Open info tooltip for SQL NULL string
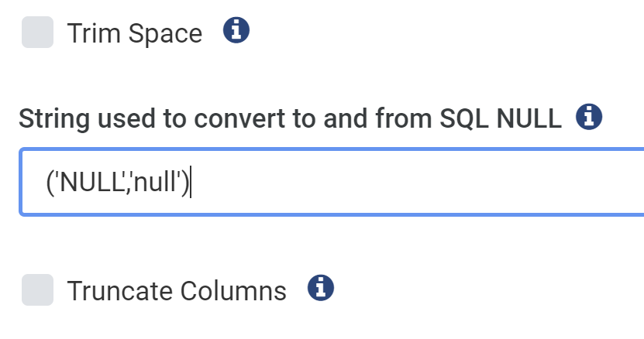The image size is (644, 339). coord(589,117)
